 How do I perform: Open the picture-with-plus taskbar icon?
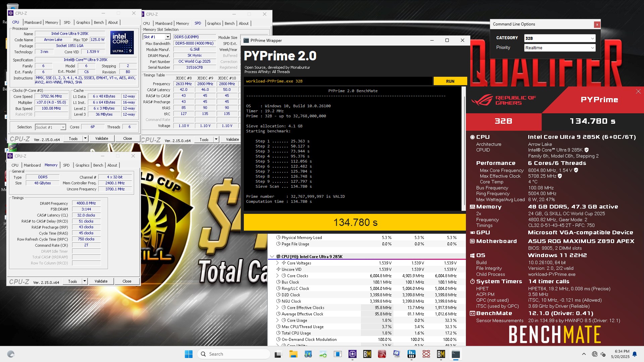click(323, 354)
